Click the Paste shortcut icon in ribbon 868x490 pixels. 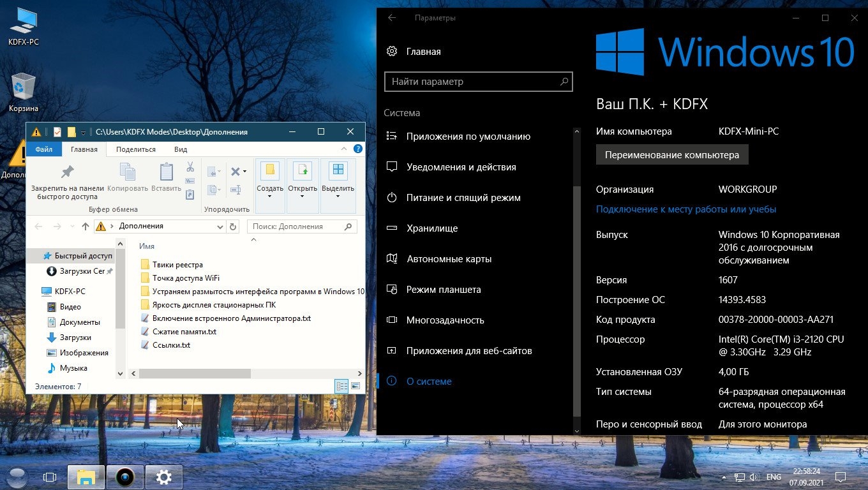190,194
